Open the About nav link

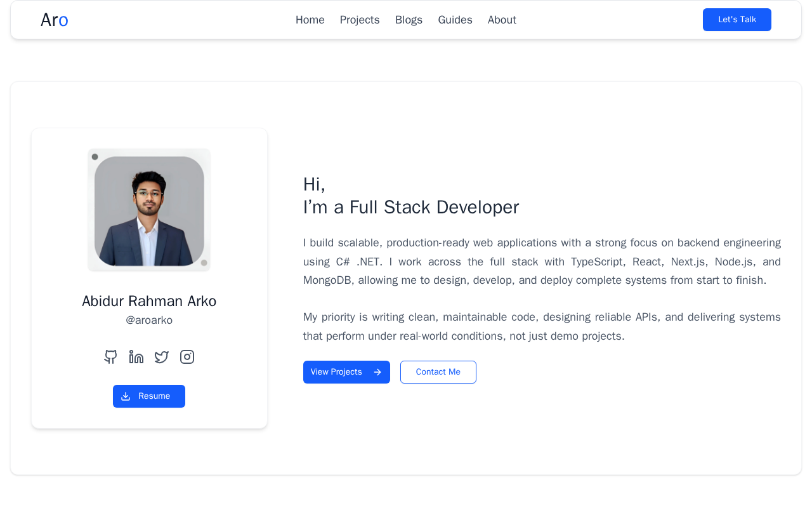[x=502, y=20]
